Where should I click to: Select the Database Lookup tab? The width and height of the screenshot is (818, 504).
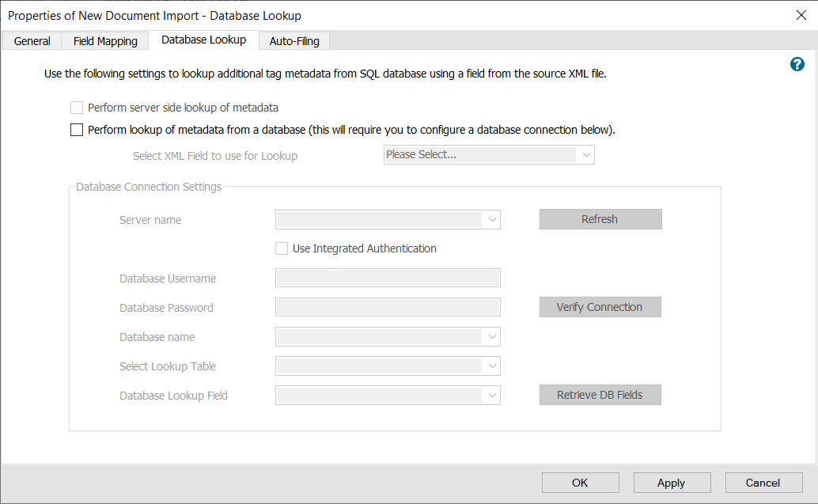[204, 39]
